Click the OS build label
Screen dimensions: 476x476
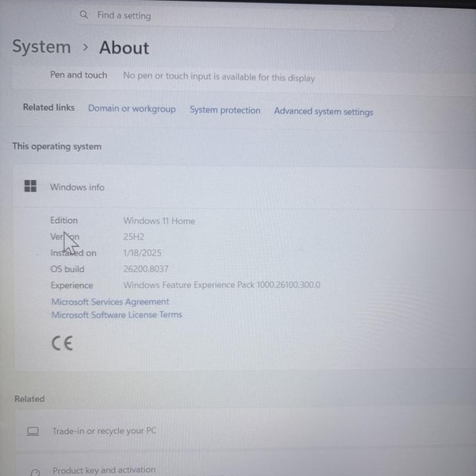click(x=67, y=269)
